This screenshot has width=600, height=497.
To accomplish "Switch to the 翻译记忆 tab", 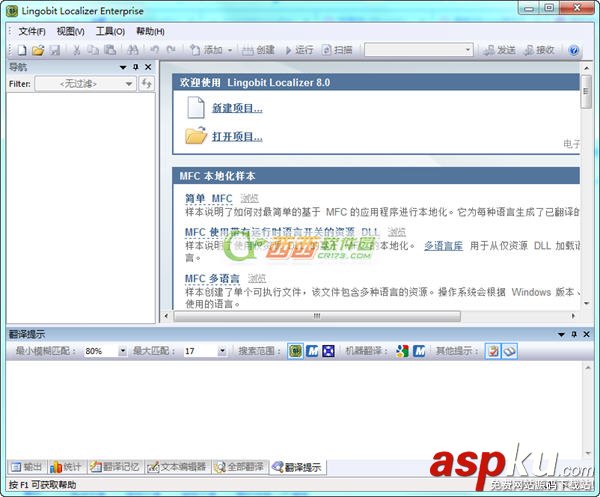I will pyautogui.click(x=115, y=467).
